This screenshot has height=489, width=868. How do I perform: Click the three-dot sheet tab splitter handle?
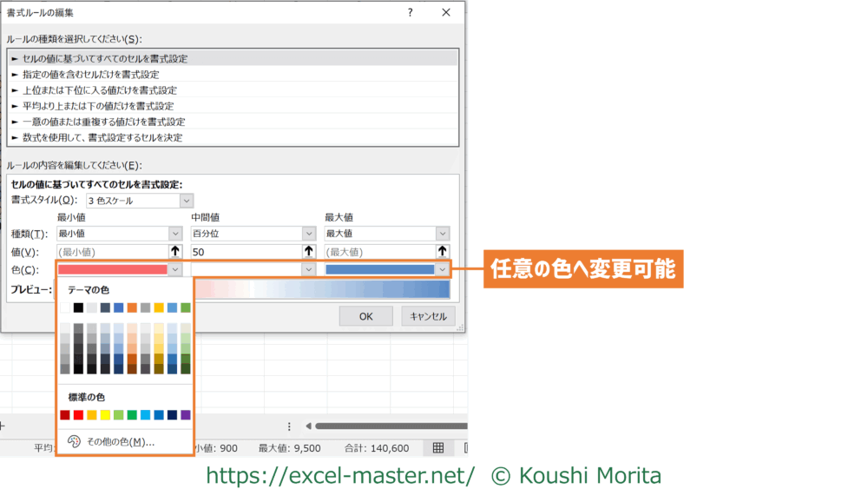point(289,426)
